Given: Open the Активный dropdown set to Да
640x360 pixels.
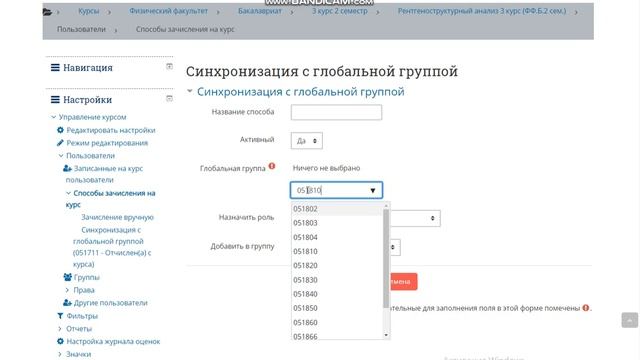Looking at the screenshot, I should [x=307, y=140].
